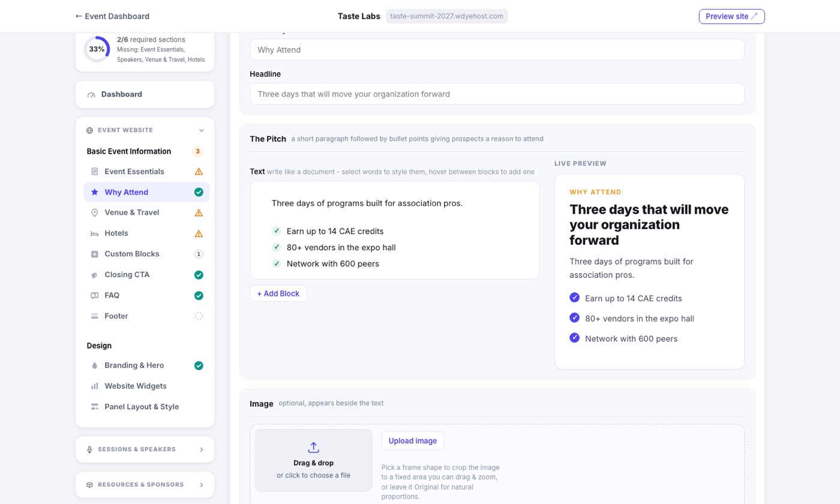This screenshot has height=504, width=840.
Task: Click the Panel Layout & Style icon
Action: (x=94, y=407)
